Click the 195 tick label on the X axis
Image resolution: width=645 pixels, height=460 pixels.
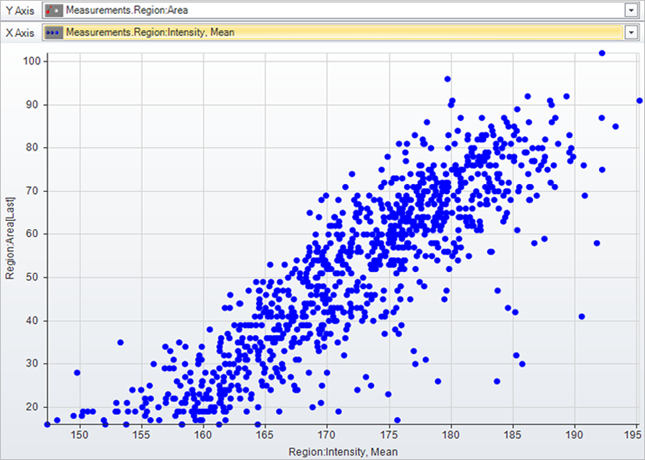[x=635, y=436]
